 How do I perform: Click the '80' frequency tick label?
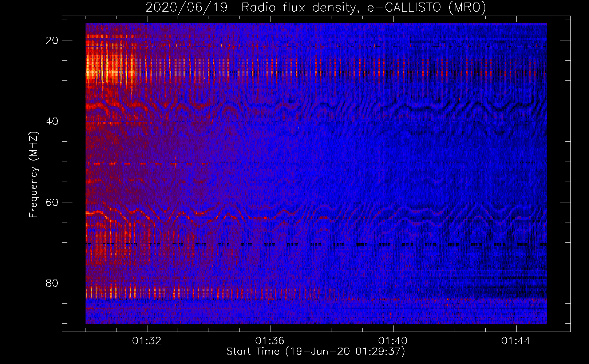[x=52, y=283]
